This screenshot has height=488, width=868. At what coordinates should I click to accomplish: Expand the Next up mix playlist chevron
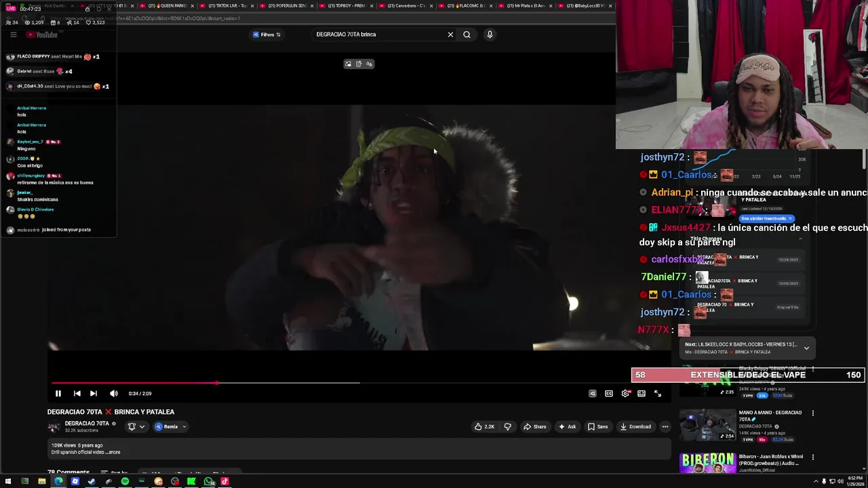(x=806, y=348)
